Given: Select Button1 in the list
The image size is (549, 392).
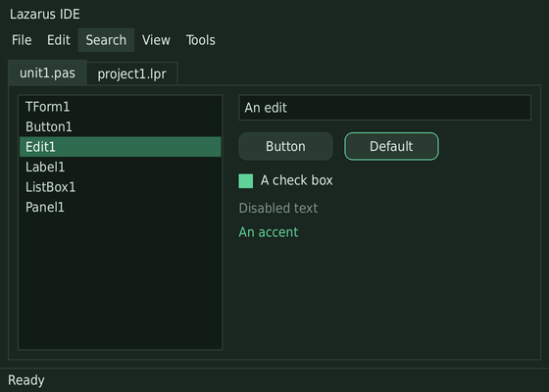Looking at the screenshot, I should click(x=120, y=126).
